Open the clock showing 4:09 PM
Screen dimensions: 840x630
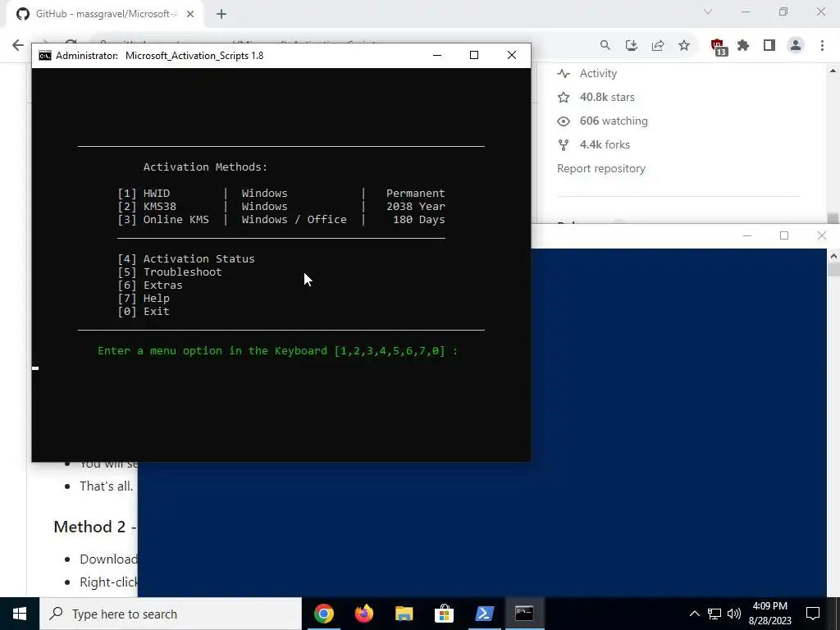[x=769, y=614]
